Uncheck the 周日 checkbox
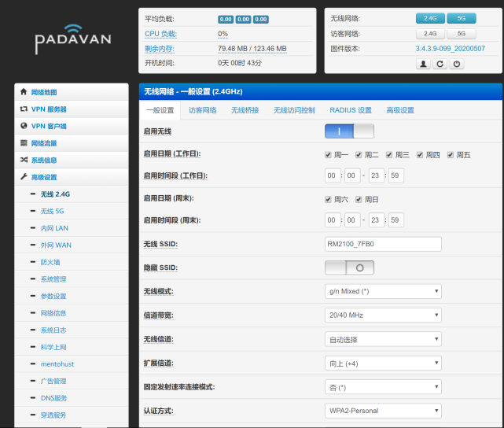This screenshot has width=504, height=428. 359,200
